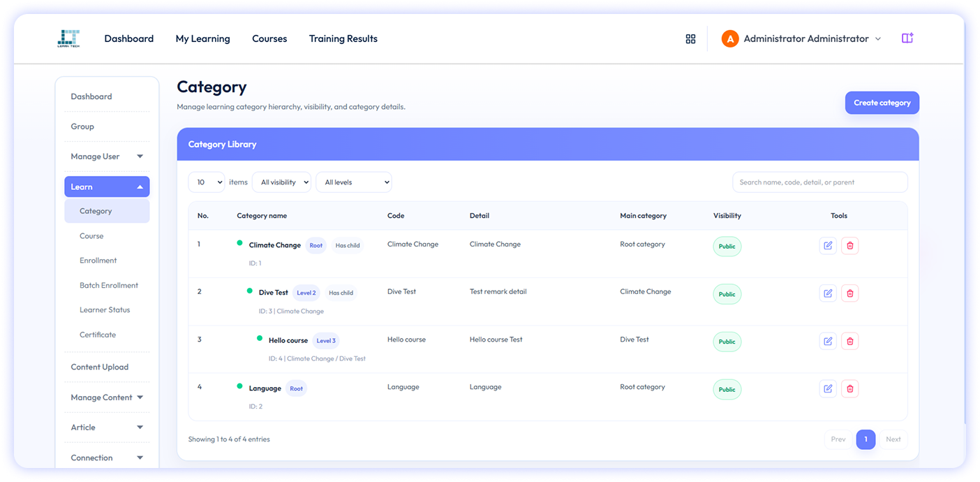Open Batch Enrollment in the sidebar
Image resolution: width=980 pixels, height=482 pixels.
pyautogui.click(x=109, y=285)
